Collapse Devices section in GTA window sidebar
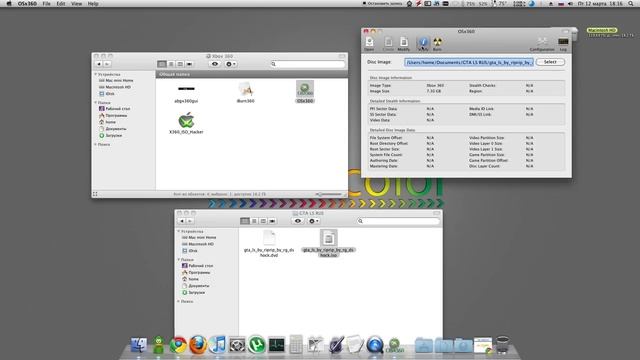The width and height of the screenshot is (640, 360). tap(179, 231)
